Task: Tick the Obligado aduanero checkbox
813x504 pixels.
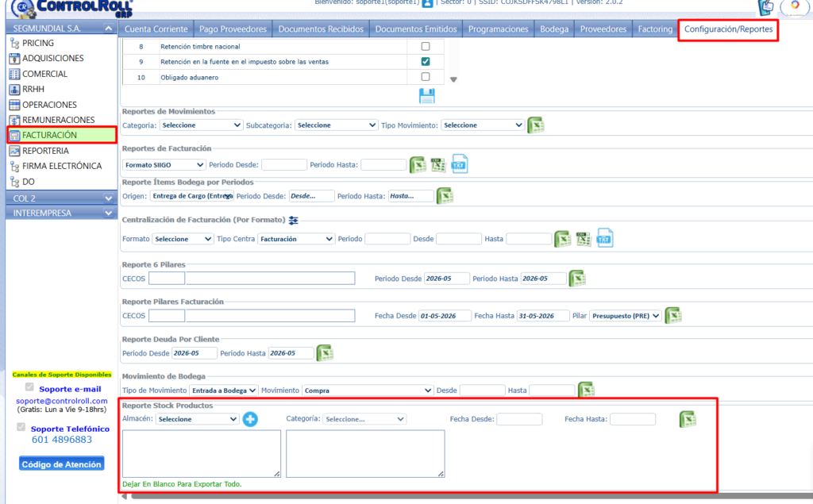Action: [x=426, y=77]
